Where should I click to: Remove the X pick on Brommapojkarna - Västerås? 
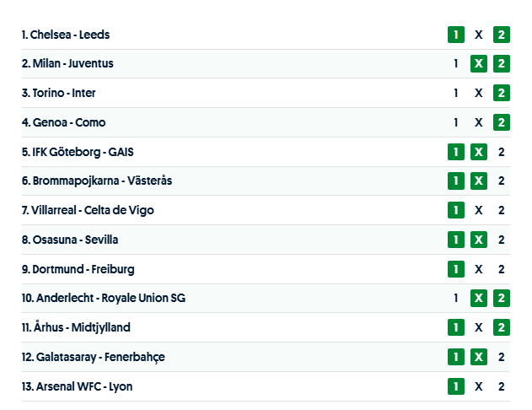pos(479,181)
